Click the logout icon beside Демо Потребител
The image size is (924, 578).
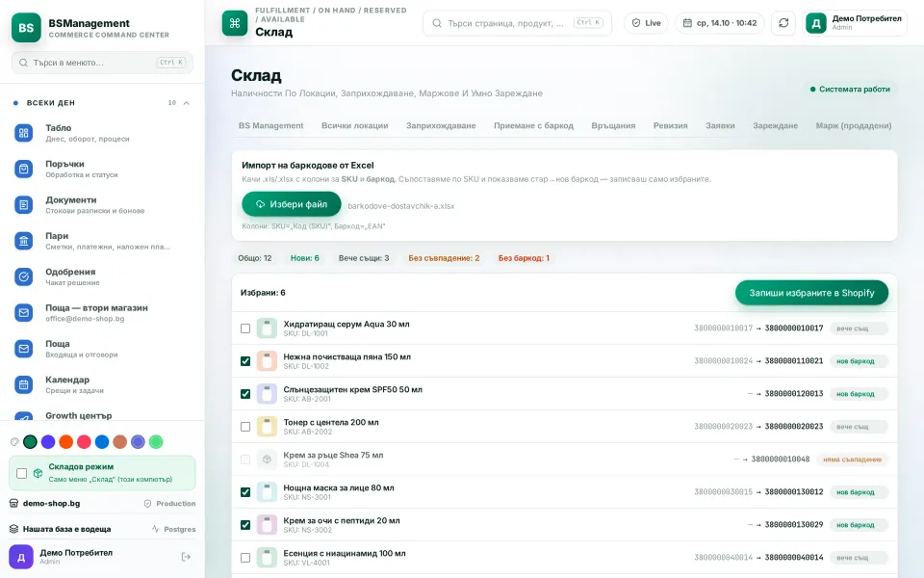[186, 557]
